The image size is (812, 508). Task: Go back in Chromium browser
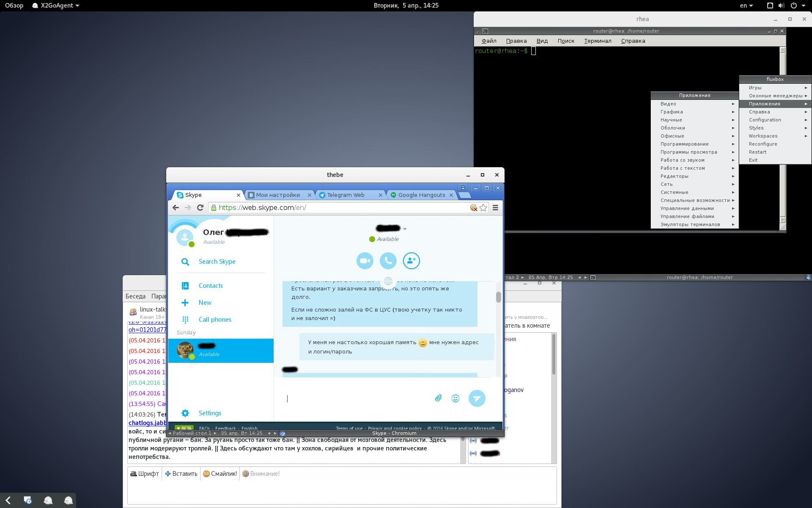(x=176, y=207)
